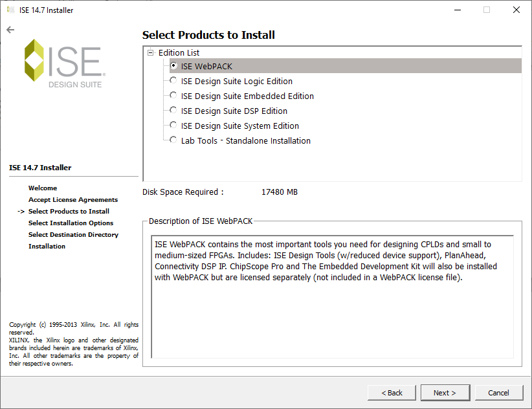The width and height of the screenshot is (532, 409).
Task: Collapse the Edition List tree
Action: (x=150, y=52)
